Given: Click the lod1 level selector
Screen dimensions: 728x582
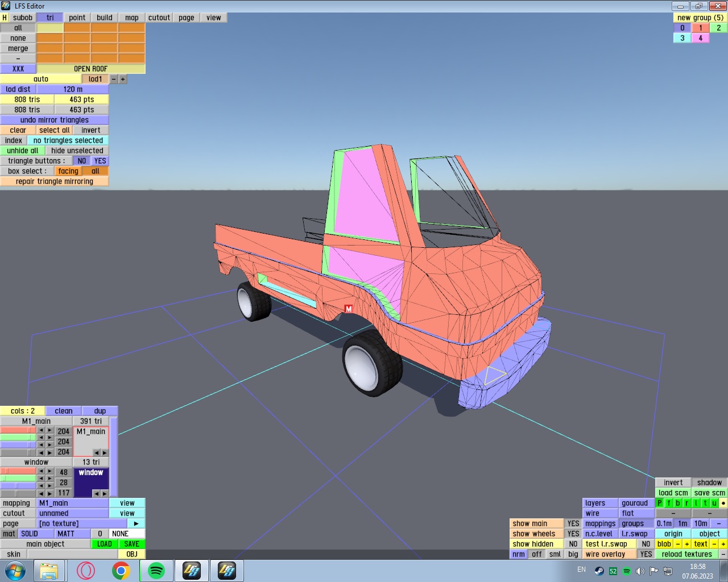Looking at the screenshot, I should coord(96,79).
